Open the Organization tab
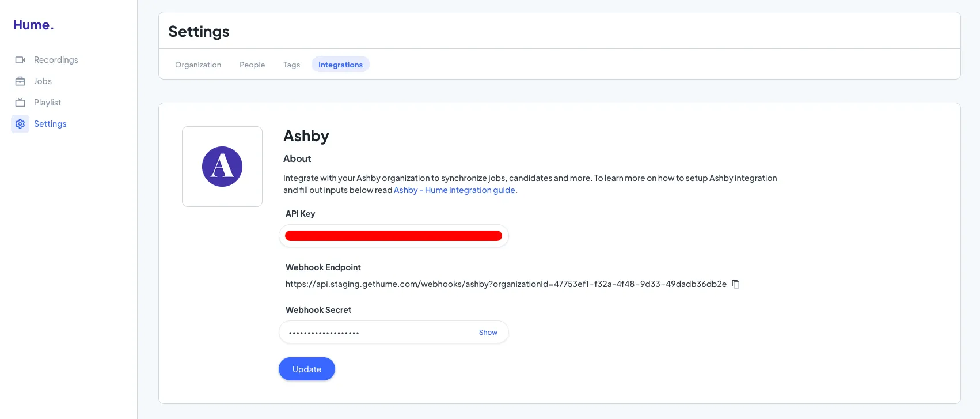Viewport: 980px width, 419px height. click(198, 65)
